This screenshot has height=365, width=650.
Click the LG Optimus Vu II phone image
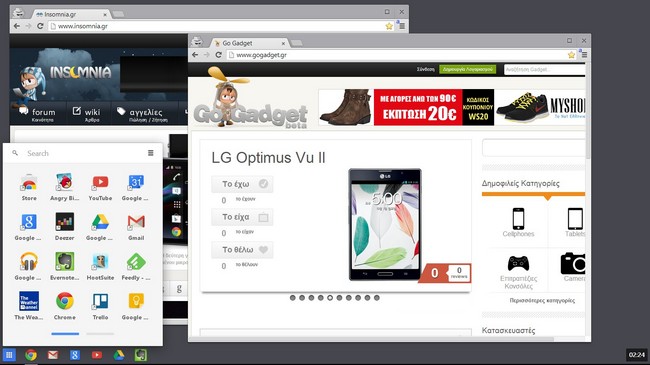pos(385,224)
